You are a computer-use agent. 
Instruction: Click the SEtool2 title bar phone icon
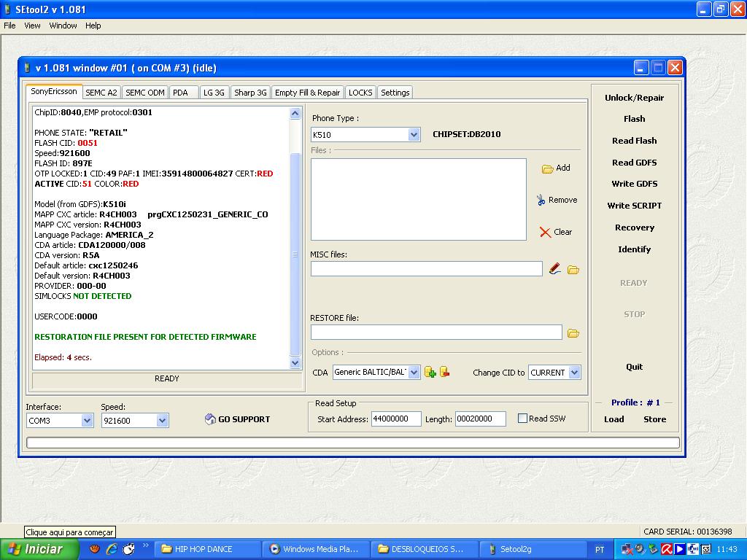pyautogui.click(x=7, y=9)
